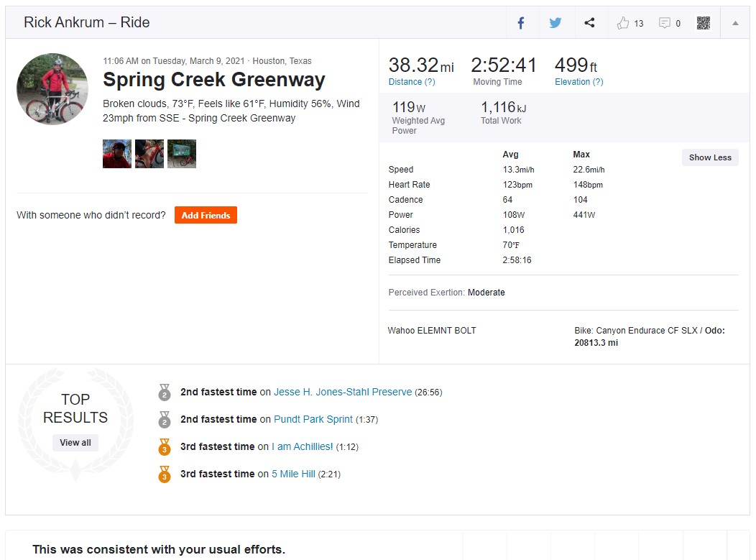View all top results
Viewport: 756px width, 560px height.
click(75, 442)
